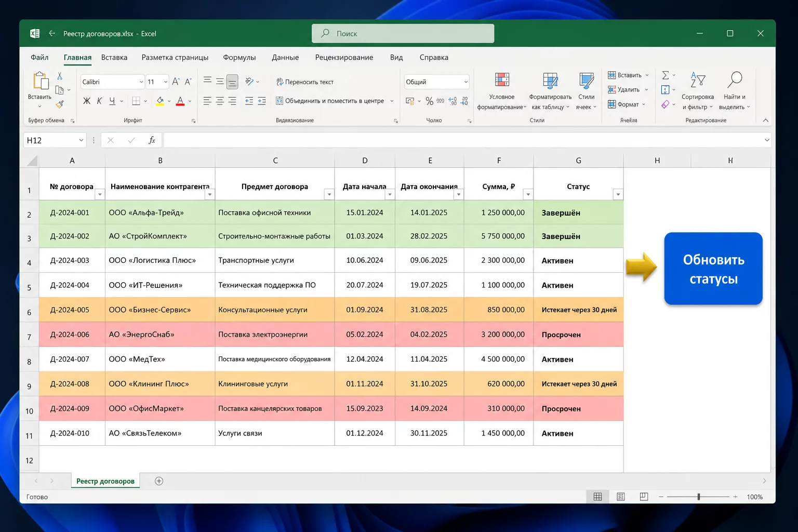Apply thousands separator 000 format
Image resolution: width=798 pixels, height=532 pixels.
440,101
